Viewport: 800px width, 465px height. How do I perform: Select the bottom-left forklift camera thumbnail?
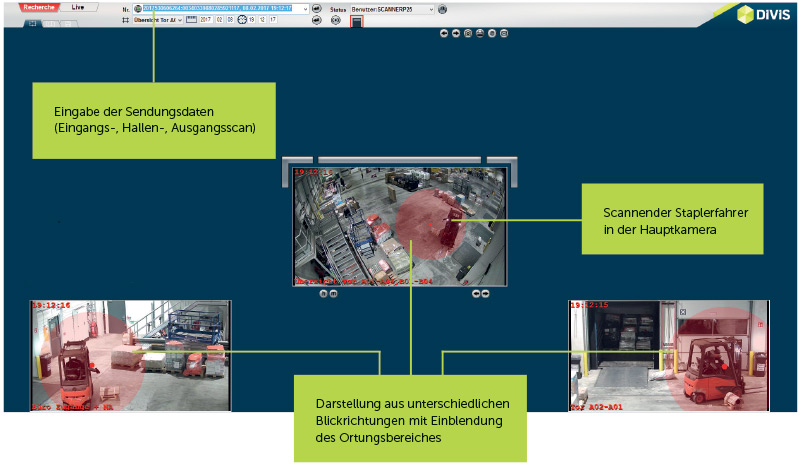(x=130, y=356)
